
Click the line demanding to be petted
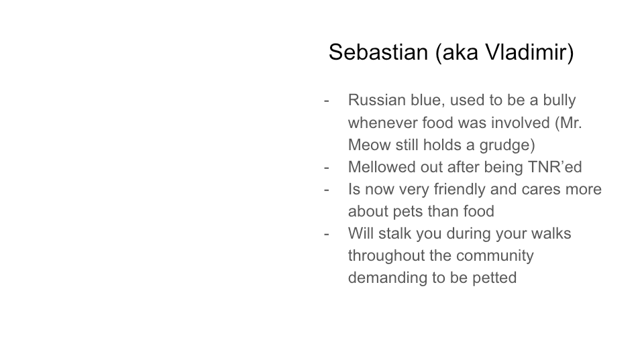[x=432, y=278]
